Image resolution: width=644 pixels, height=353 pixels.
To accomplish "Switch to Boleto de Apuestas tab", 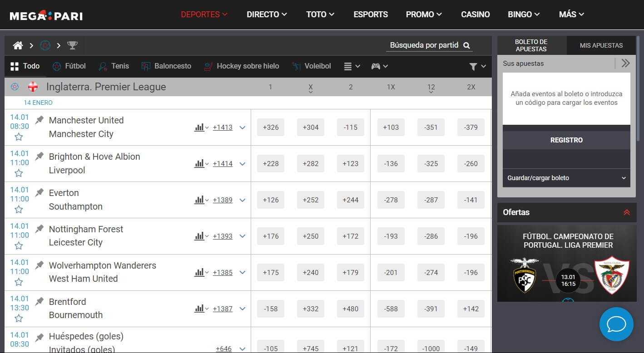I will point(531,45).
